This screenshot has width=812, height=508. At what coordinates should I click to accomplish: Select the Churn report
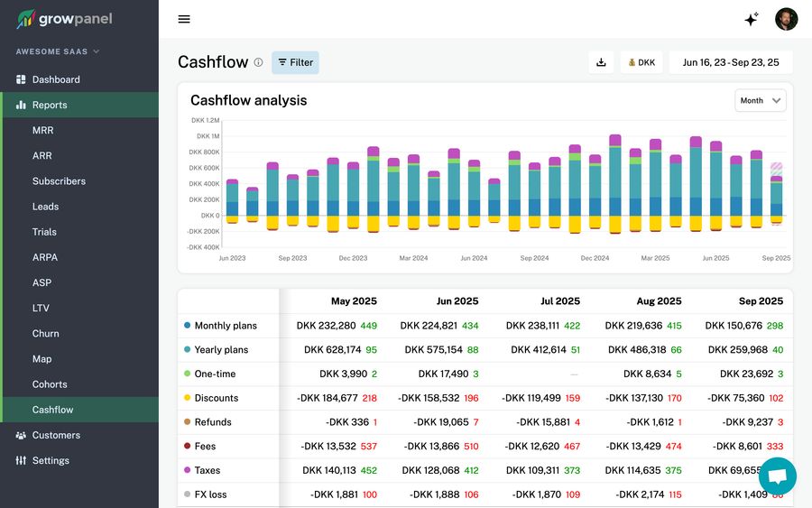[45, 333]
